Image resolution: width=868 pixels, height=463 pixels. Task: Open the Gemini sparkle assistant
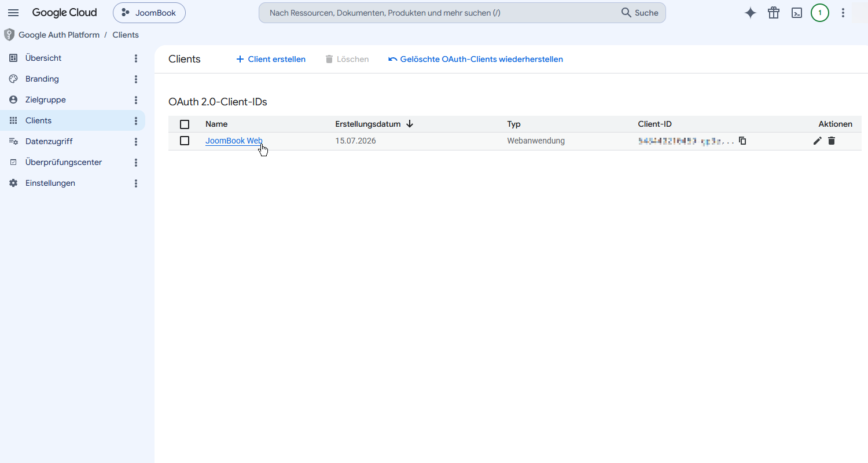pyautogui.click(x=751, y=13)
